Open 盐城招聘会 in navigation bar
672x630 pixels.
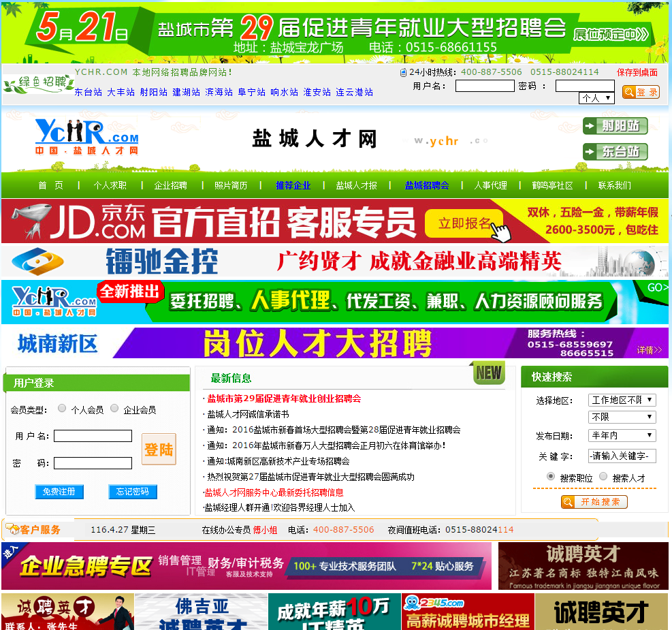point(427,185)
